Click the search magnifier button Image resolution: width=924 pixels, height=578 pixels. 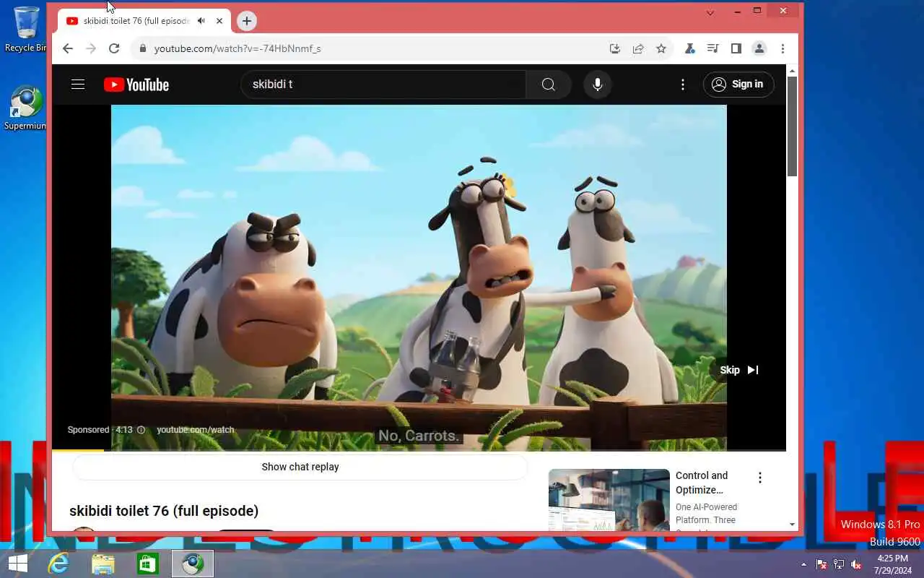[549, 85]
